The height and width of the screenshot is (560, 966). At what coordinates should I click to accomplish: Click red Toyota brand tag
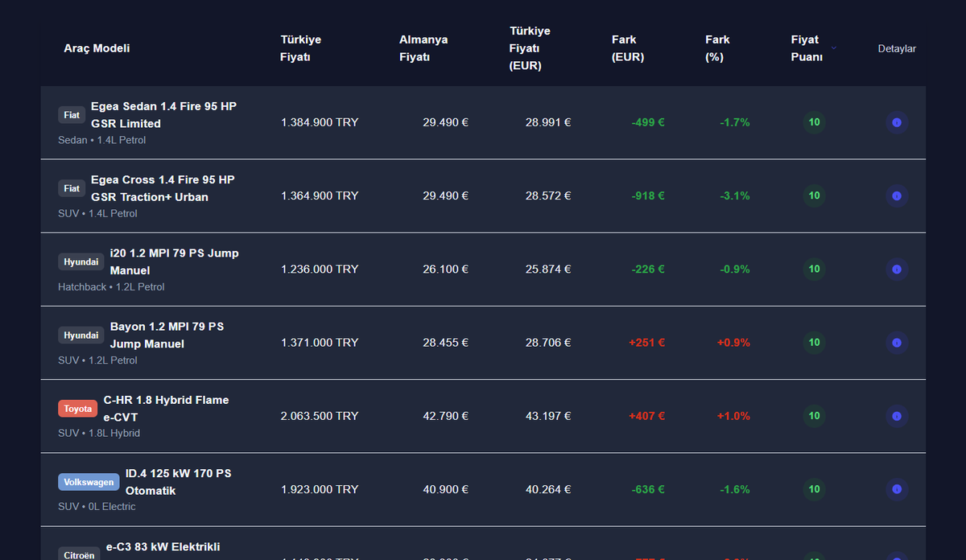[78, 409]
